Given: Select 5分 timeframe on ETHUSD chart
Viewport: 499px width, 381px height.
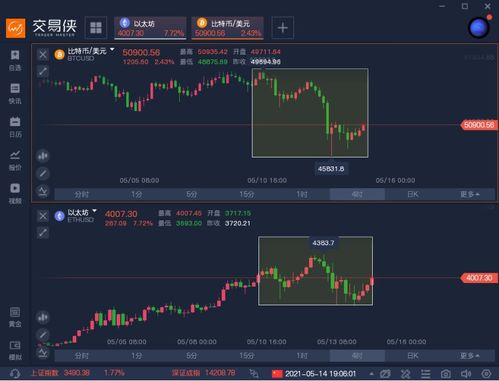Looking at the screenshot, I should click(192, 356).
